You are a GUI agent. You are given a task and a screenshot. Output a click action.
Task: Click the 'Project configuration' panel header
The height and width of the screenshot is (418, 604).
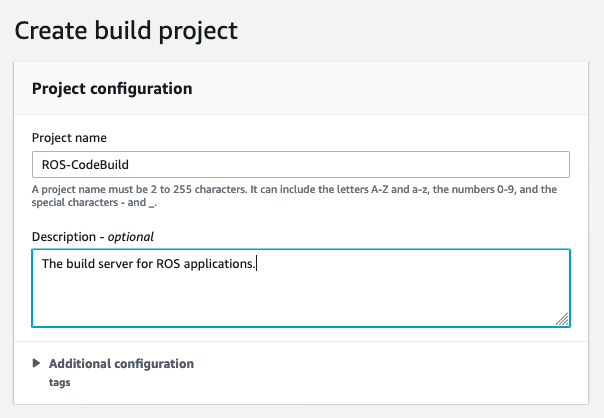pyautogui.click(x=112, y=89)
